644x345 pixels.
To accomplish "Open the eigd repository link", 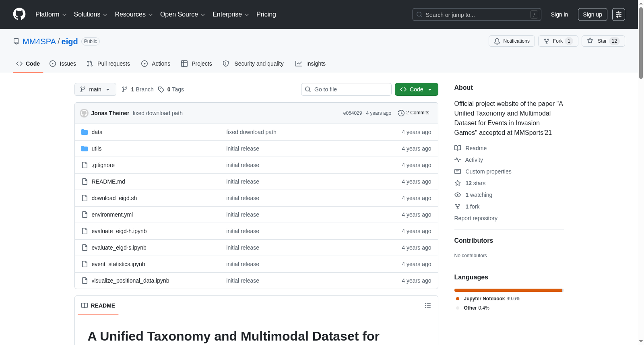I will coord(70,41).
